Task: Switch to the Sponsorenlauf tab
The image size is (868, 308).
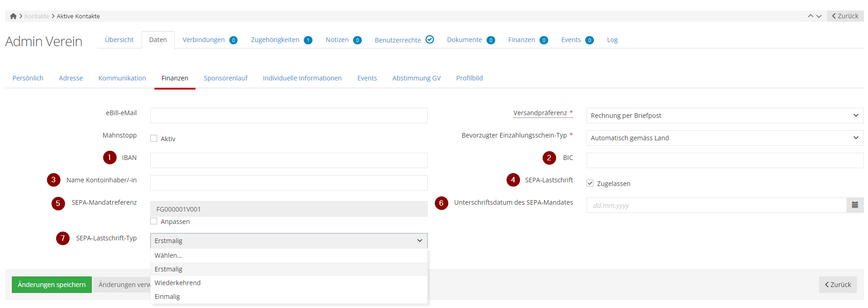Action: 225,78
